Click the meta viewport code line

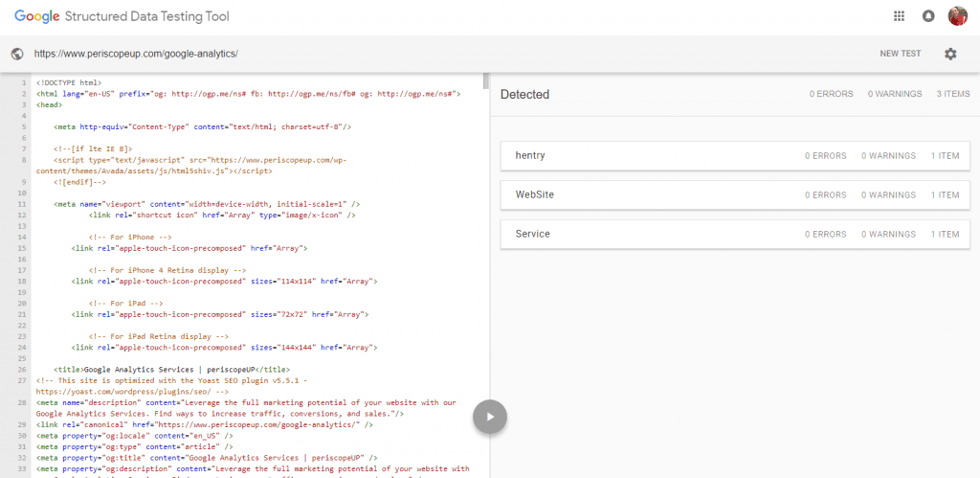pyautogui.click(x=207, y=204)
